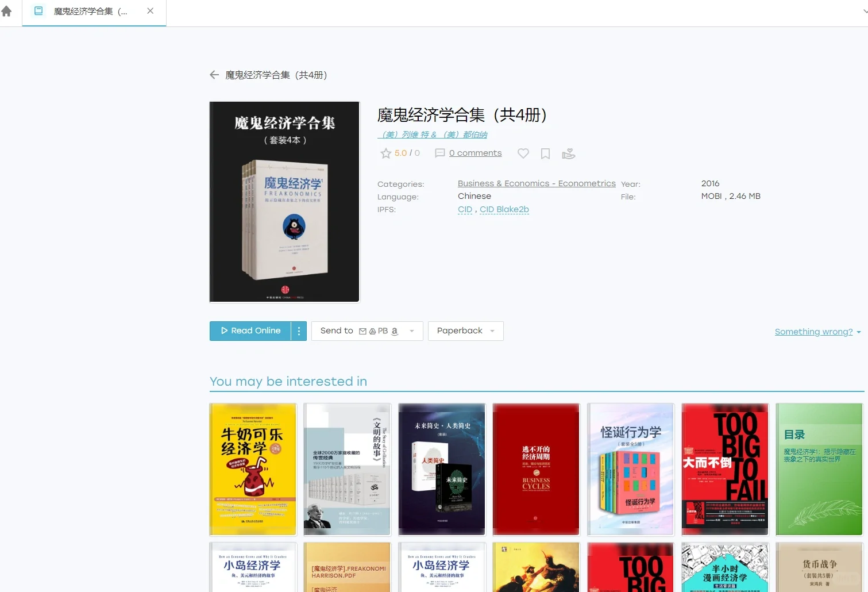Click the comments speech bubble icon

pos(440,153)
